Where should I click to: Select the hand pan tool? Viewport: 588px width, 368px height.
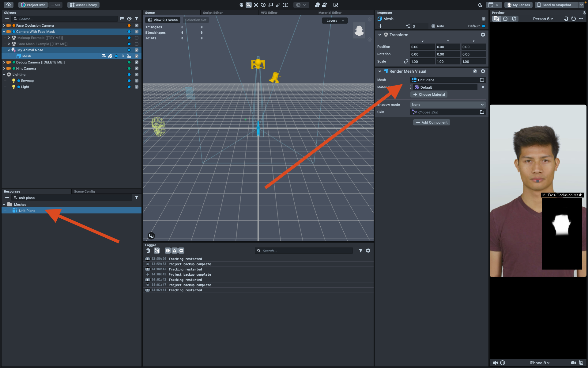click(x=241, y=5)
